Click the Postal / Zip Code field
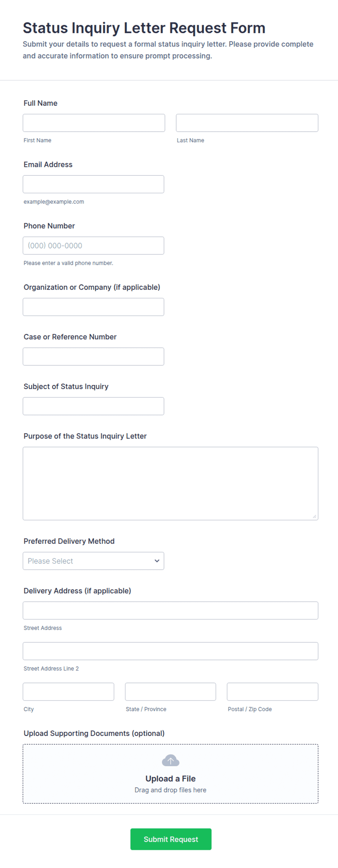The image size is (338, 868). click(273, 692)
